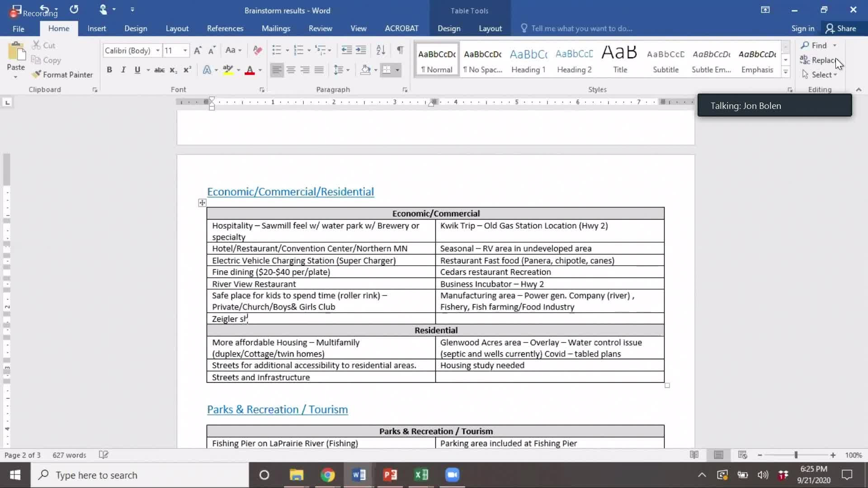Screen dimensions: 868x488
Task: Apply shading paint bucket
Action: point(365,70)
